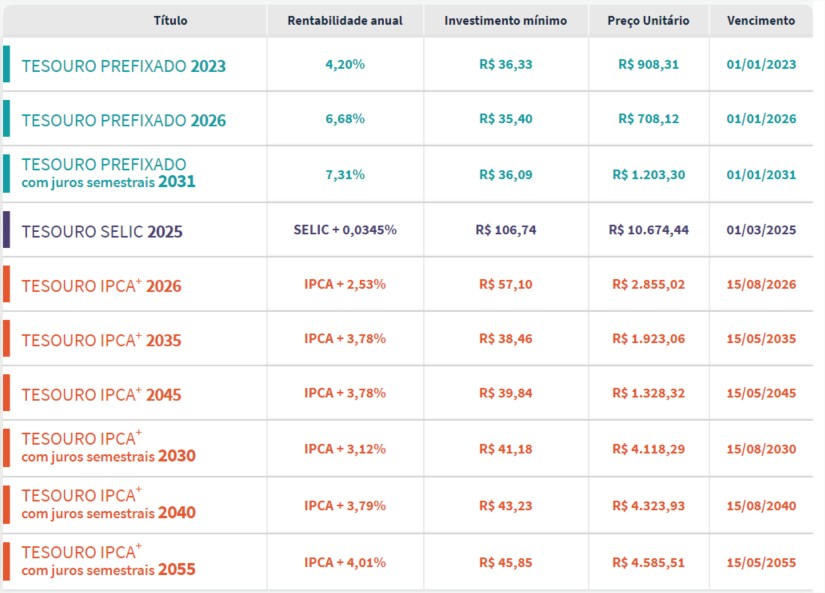Click the R$ 36,09 minimum investment
This screenshot has height=593, width=825.
coord(506,175)
